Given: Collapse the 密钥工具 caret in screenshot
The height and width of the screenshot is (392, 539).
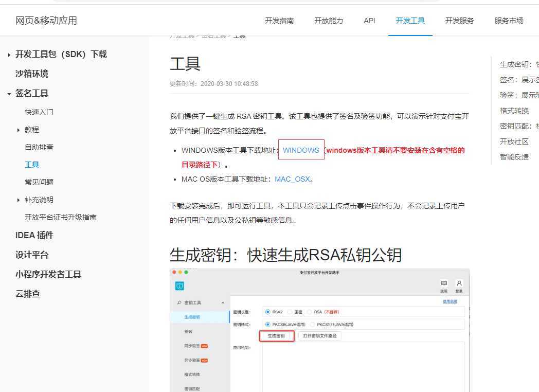Looking at the screenshot, I should coord(223,302).
